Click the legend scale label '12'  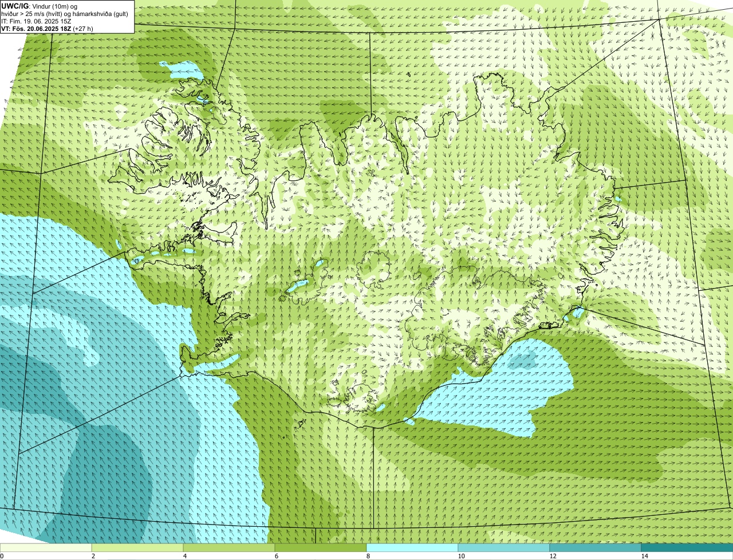tap(553, 556)
